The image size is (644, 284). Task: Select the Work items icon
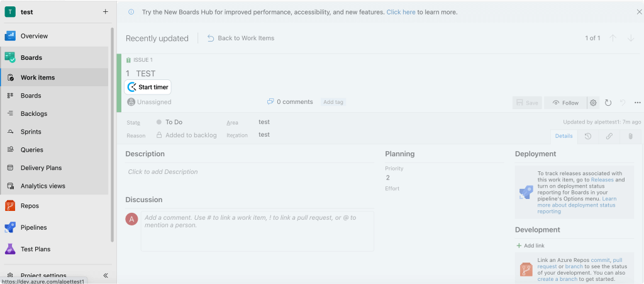point(11,77)
